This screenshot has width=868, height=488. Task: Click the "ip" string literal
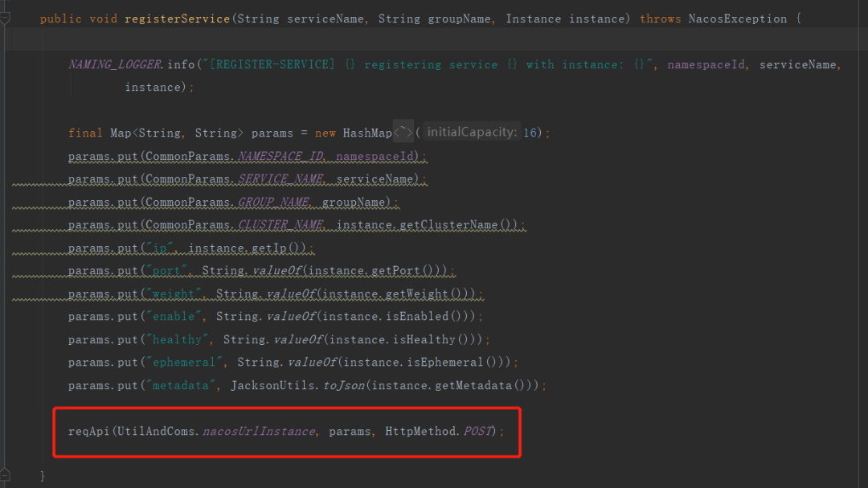click(159, 248)
